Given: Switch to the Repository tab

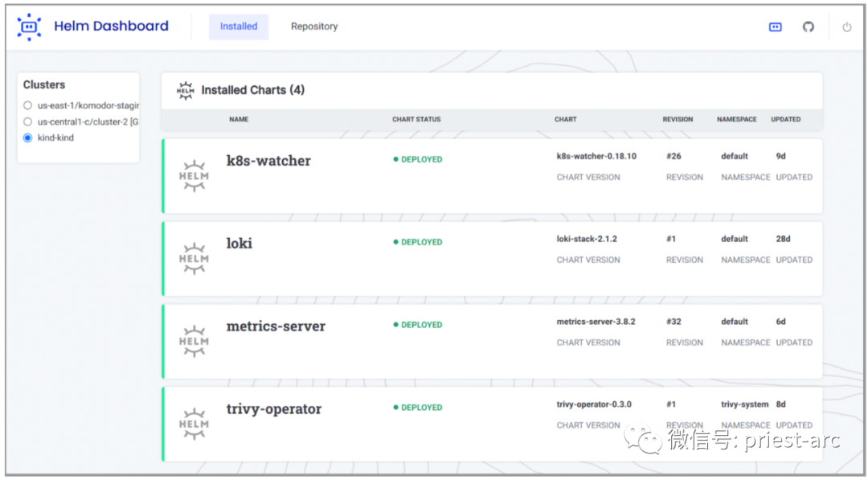Looking at the screenshot, I should click(314, 27).
